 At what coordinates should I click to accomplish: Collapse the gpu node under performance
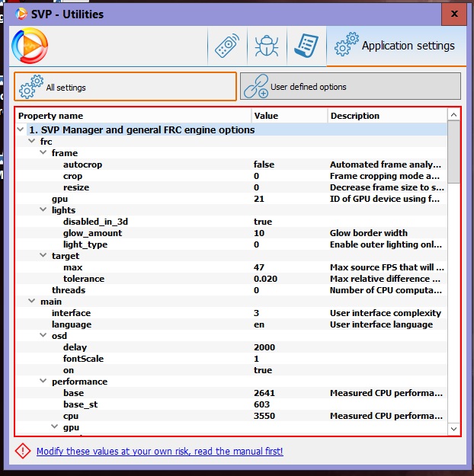55,426
